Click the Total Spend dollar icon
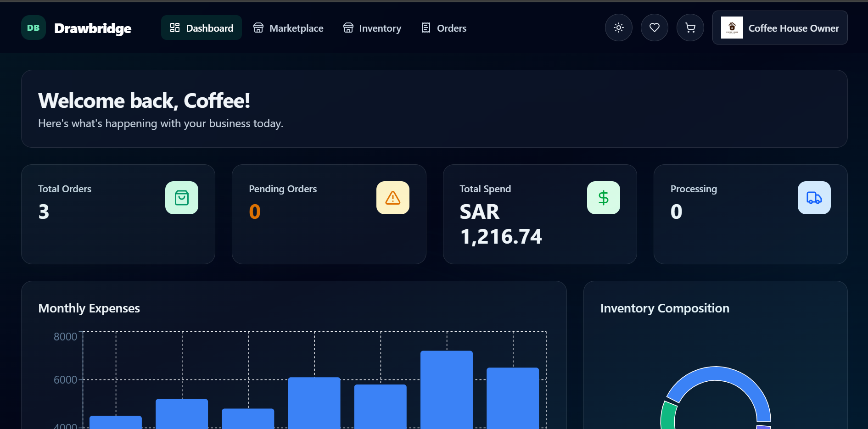The height and width of the screenshot is (429, 868). click(x=604, y=198)
